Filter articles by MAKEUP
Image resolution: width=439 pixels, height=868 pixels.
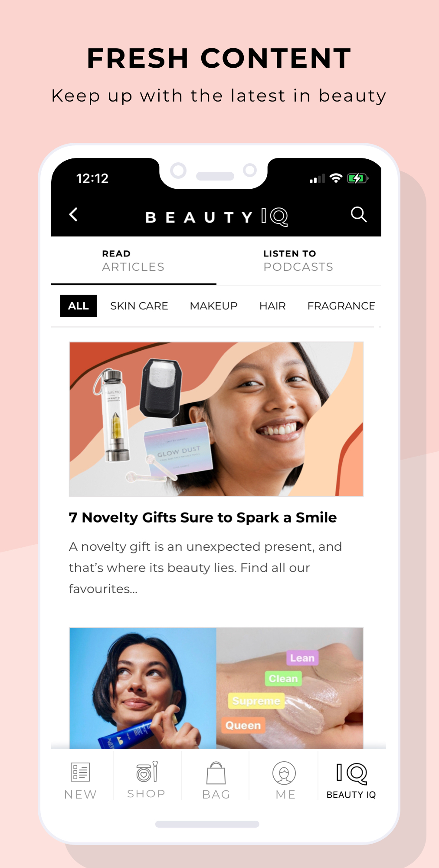[x=214, y=306]
